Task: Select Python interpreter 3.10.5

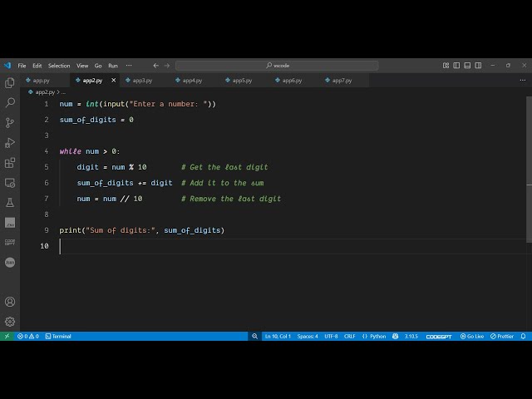Action: click(411, 336)
